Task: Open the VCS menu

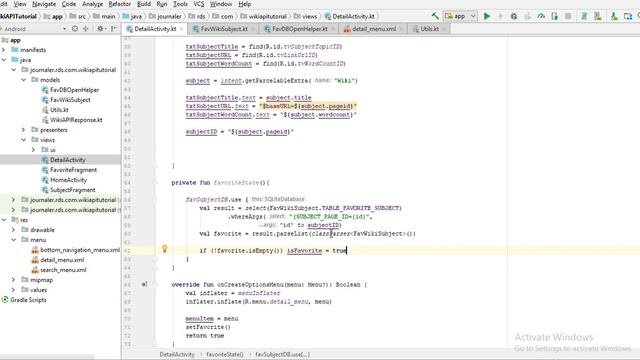Action: coord(198,4)
